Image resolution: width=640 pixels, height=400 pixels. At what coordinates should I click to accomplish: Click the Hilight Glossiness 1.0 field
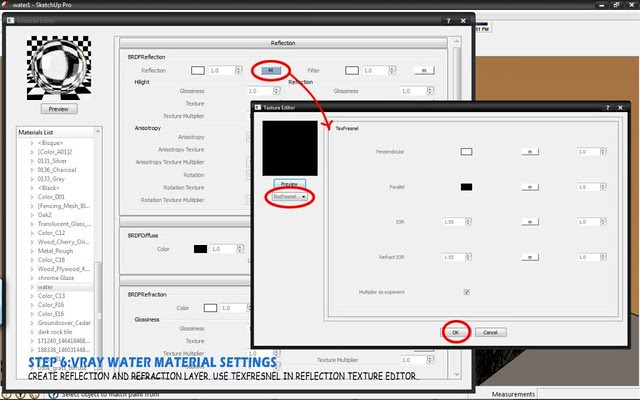(x=260, y=91)
